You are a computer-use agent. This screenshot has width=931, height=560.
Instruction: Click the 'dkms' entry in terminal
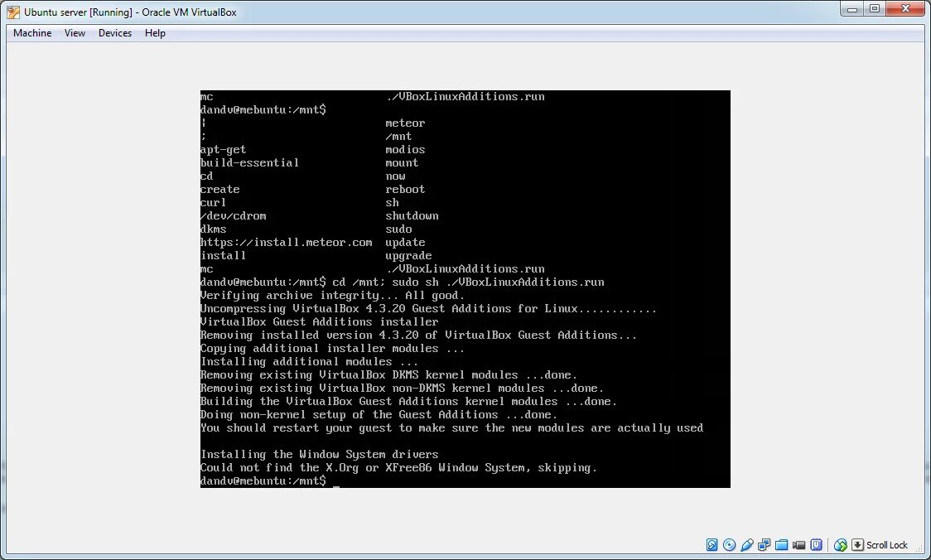[213, 229]
